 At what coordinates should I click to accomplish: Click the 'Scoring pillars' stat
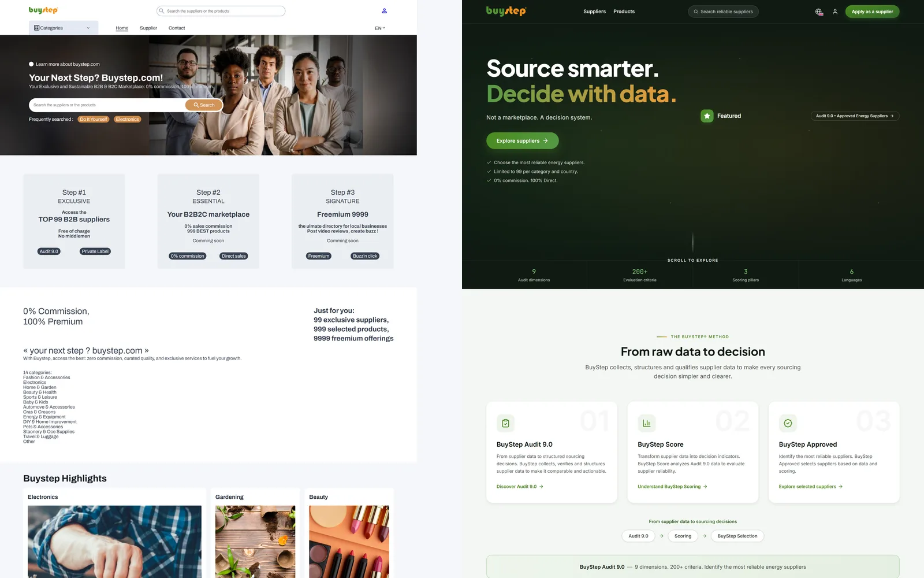coord(746,275)
